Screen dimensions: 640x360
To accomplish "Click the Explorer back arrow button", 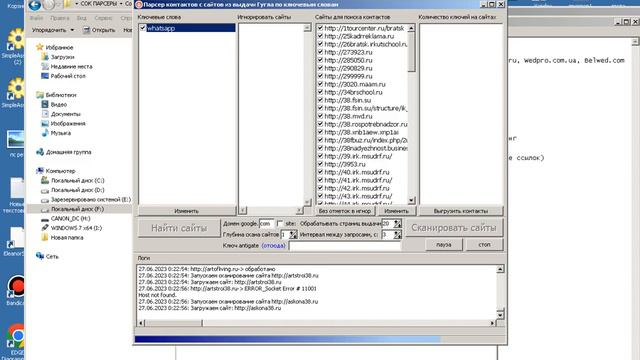I will click(35, 5).
